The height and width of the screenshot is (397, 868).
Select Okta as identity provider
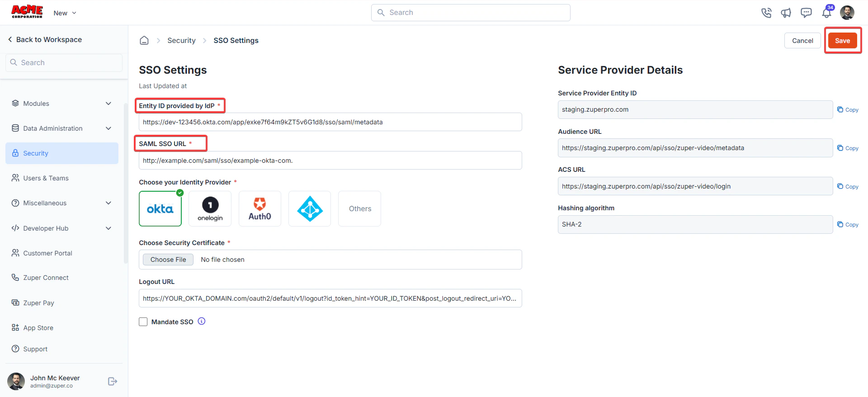coord(160,208)
